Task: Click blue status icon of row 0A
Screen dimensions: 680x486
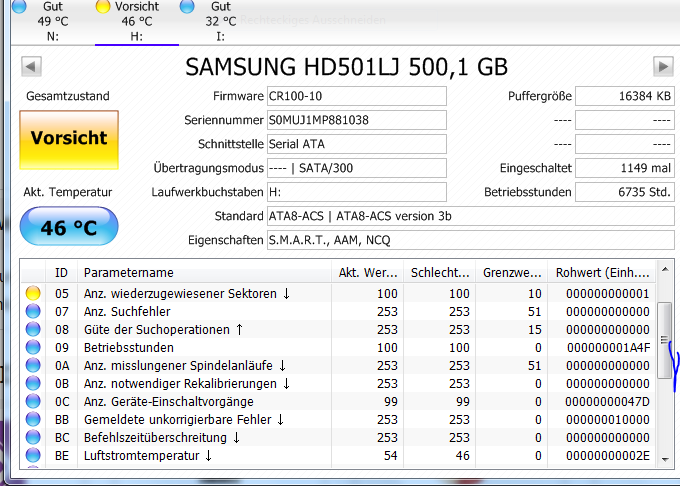Action: [33, 365]
